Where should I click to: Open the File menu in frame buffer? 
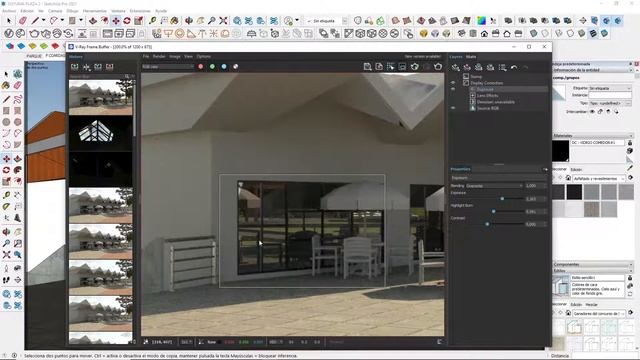click(146, 56)
